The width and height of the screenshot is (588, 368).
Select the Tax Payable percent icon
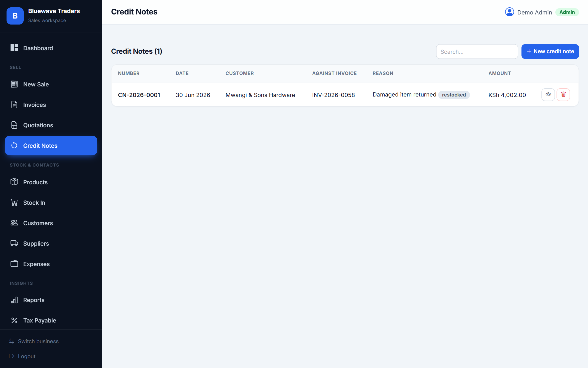(x=14, y=320)
